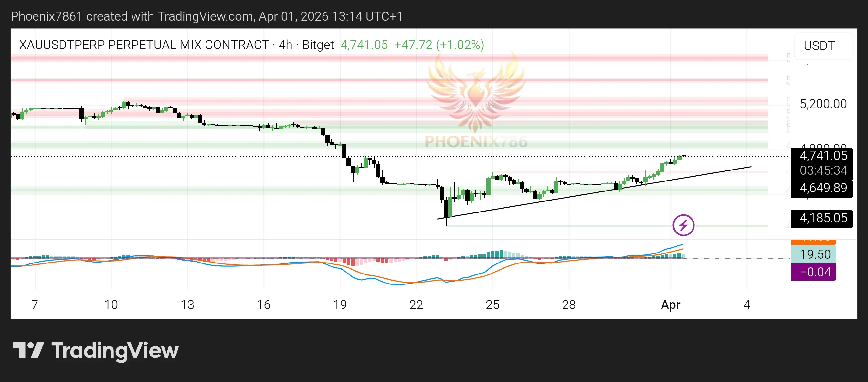Click the 5,200.00 price scale level
The image size is (868, 382).
[823, 104]
